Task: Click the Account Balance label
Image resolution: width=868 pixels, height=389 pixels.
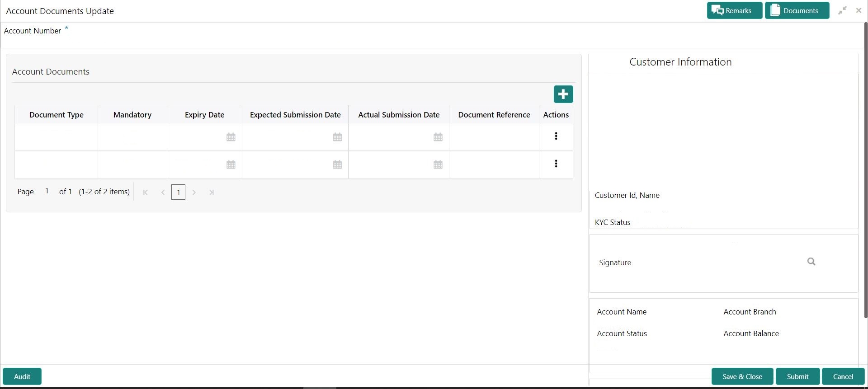Action: coord(751,333)
